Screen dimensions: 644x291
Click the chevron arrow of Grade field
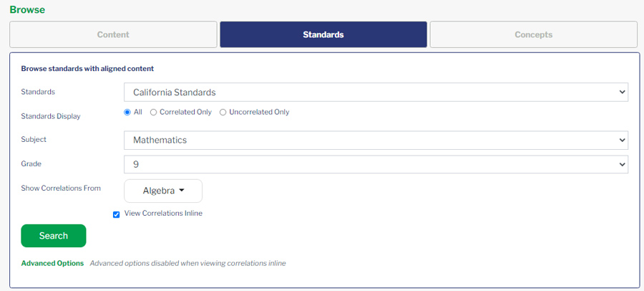point(622,164)
